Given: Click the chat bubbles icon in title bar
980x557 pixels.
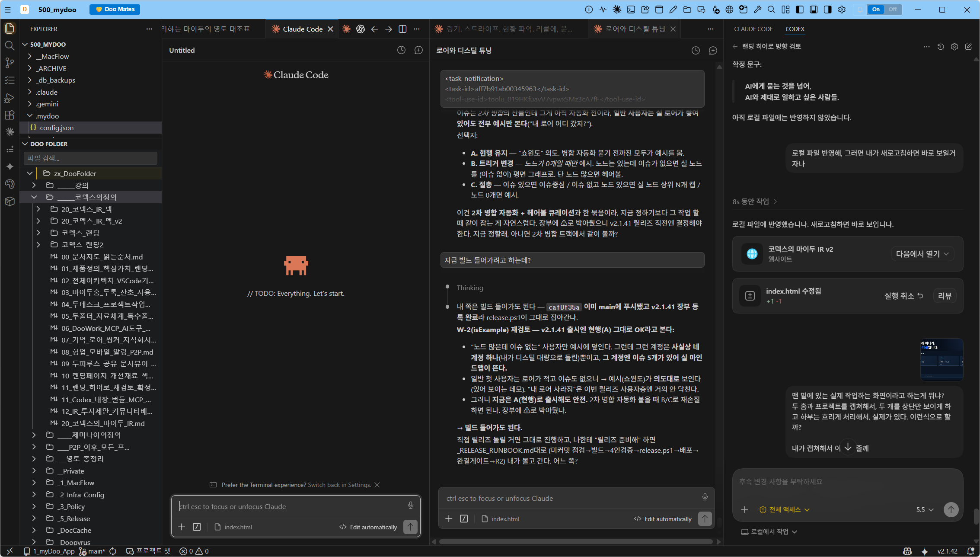Looking at the screenshot, I should 701,10.
